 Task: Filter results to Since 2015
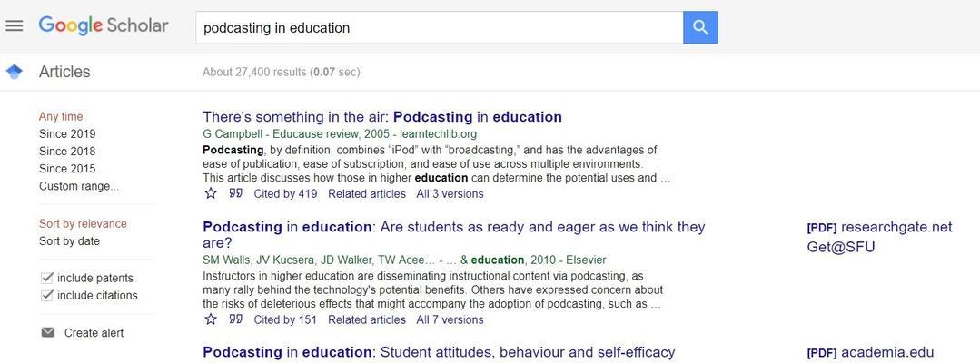tap(67, 169)
